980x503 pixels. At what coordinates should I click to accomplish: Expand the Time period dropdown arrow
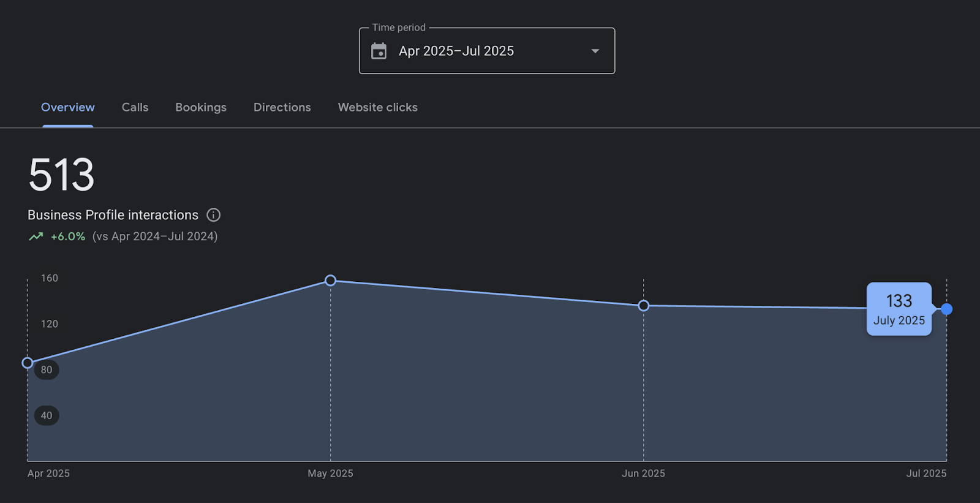(x=595, y=51)
